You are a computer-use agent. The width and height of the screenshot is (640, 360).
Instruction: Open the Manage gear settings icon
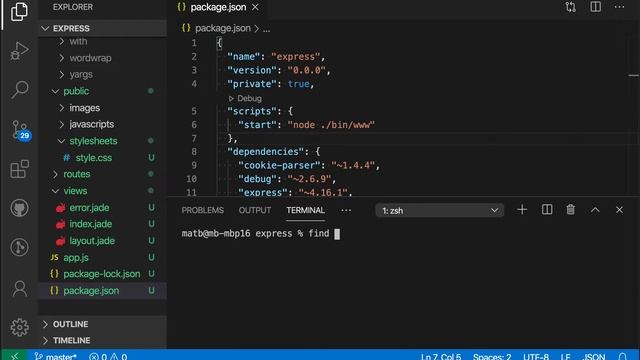(x=19, y=327)
